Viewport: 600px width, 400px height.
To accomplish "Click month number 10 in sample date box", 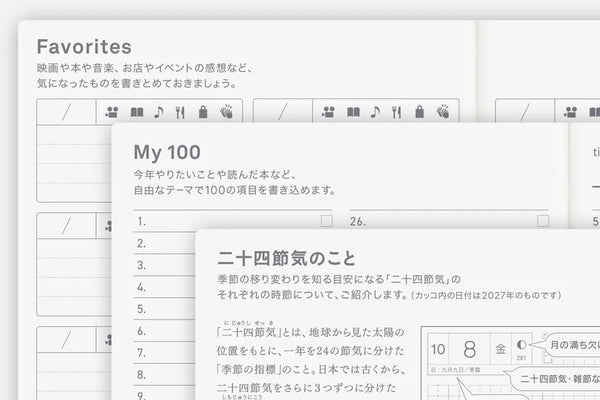I will 438,349.
